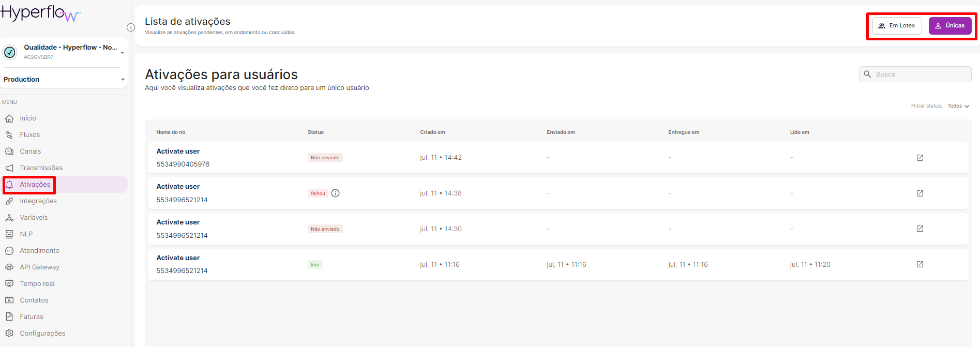
Task: Click the NLP icon in sidebar
Action: tap(9, 234)
